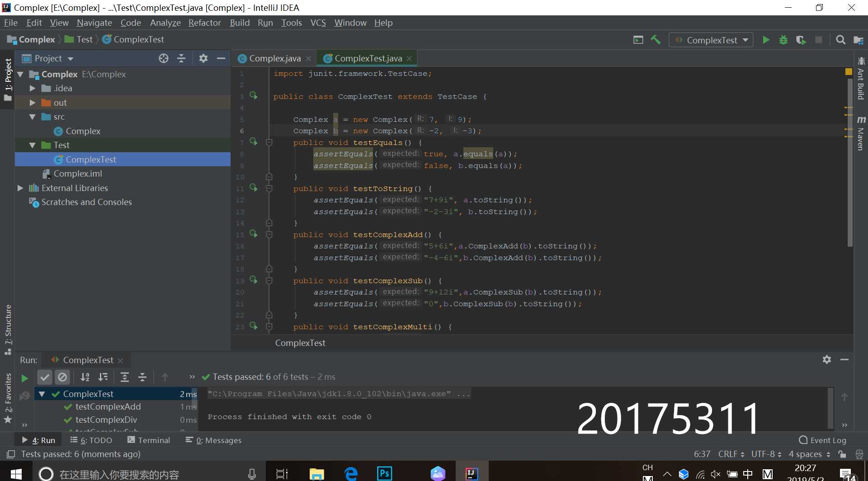The width and height of the screenshot is (868, 481).
Task: Click run gutter icon for testToString
Action: 254,188
